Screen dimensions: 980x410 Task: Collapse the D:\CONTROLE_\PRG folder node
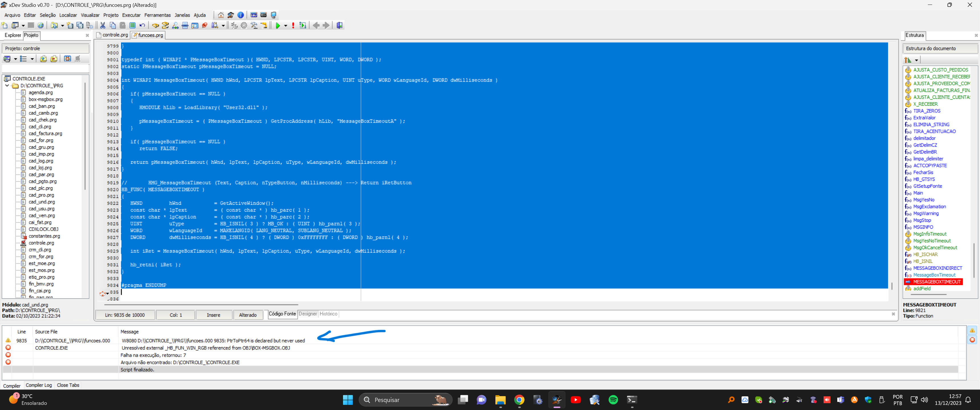point(7,86)
